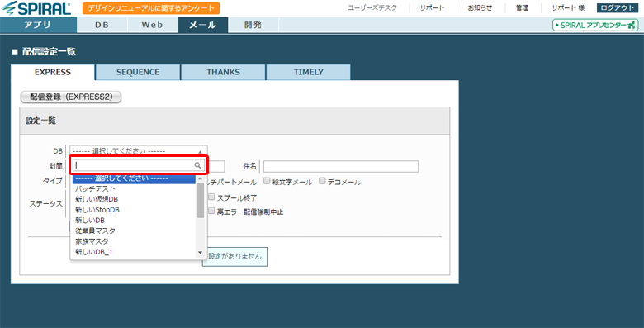Image resolution: width=644 pixels, height=328 pixels.
Task: Open the 管理 link
Action: coord(522,7)
